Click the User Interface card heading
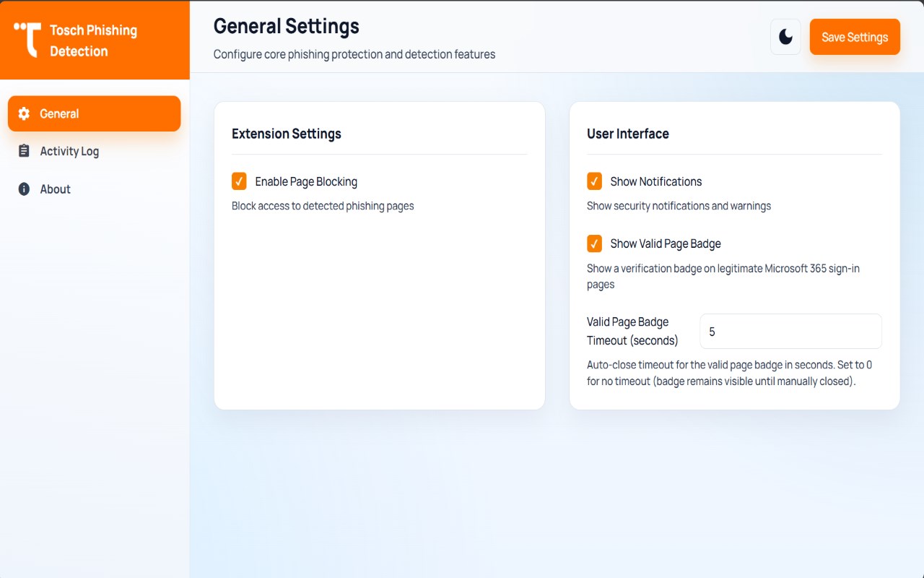Viewport: 924px width, 578px height. pos(627,134)
